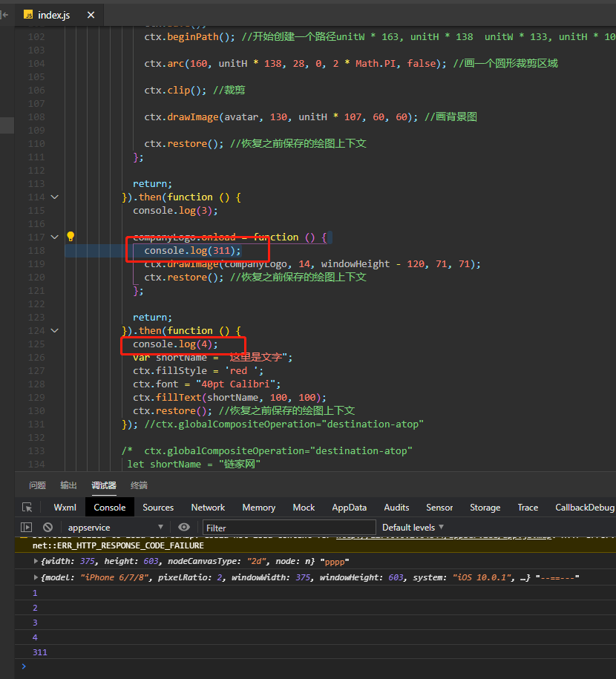616x679 pixels.
Task: Click the ctx.fillStyle = 'red ' line
Action: click(x=198, y=371)
